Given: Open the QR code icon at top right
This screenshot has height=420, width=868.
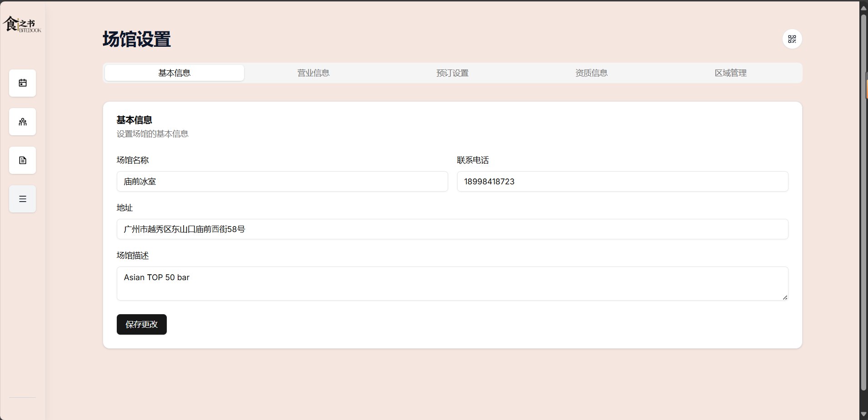Looking at the screenshot, I should point(793,39).
